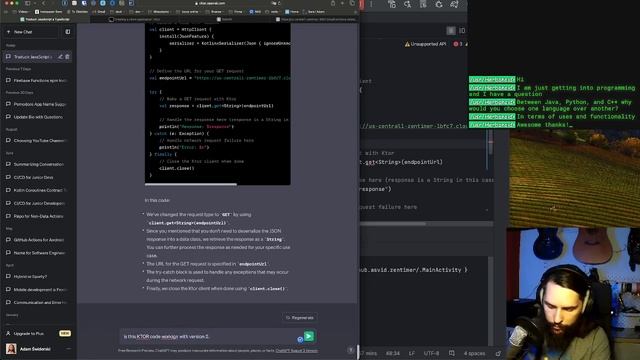Open the 'CI/CD for Junior Devs' chat
Viewport: 640px width, 360px height.
coord(38,177)
